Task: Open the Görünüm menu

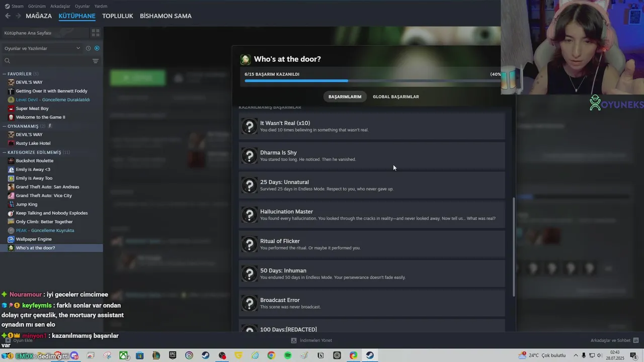Action: click(37, 6)
